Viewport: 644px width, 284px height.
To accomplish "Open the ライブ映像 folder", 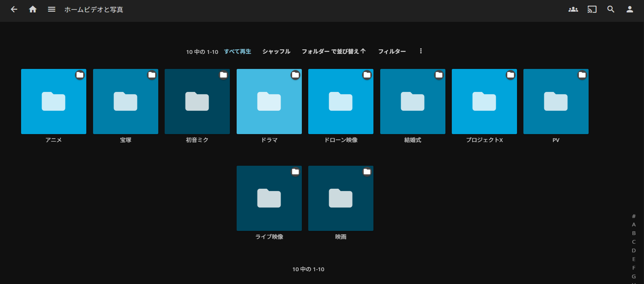I will point(269,198).
